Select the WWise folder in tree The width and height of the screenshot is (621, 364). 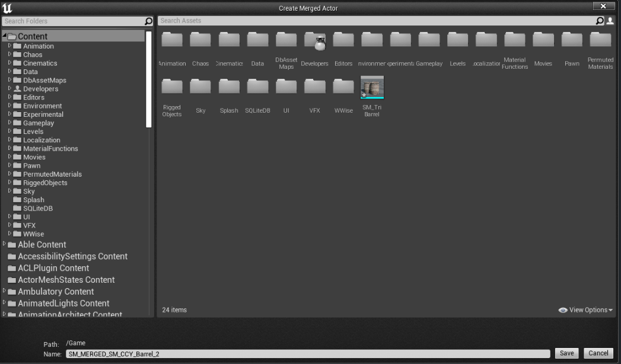pyautogui.click(x=33, y=234)
